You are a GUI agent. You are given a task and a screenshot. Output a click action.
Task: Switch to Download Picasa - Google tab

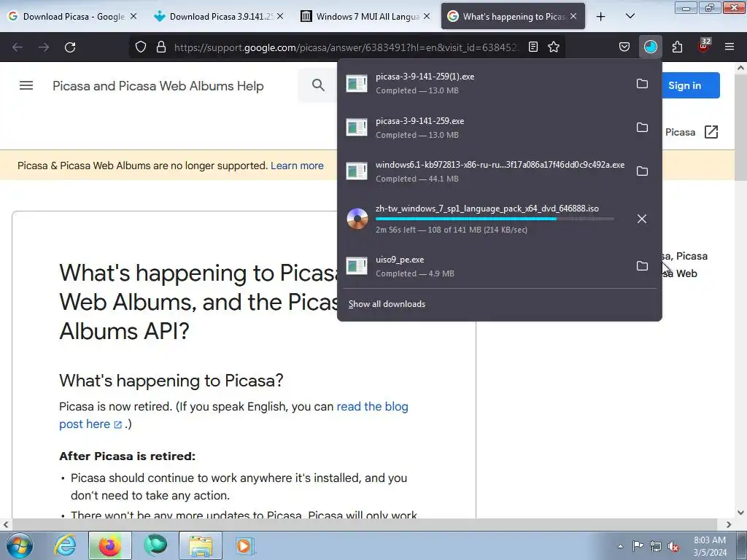74,16
